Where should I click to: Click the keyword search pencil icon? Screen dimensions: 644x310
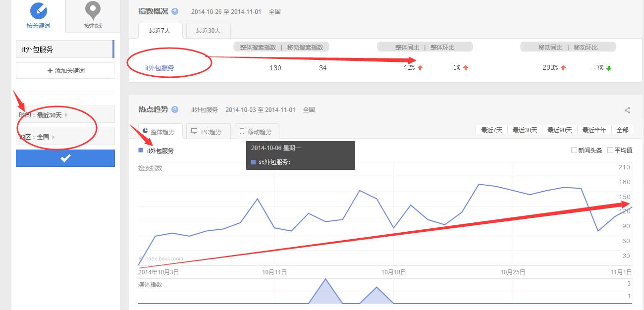(x=38, y=10)
